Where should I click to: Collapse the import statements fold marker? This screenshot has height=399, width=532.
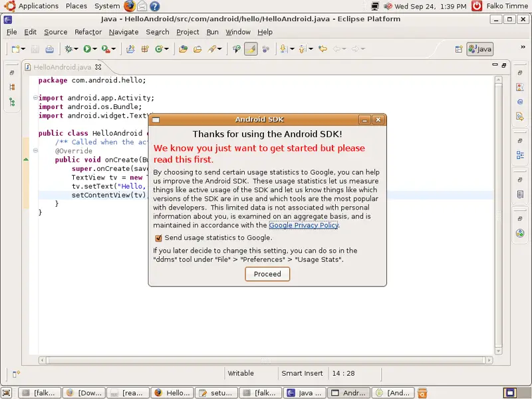(35, 98)
